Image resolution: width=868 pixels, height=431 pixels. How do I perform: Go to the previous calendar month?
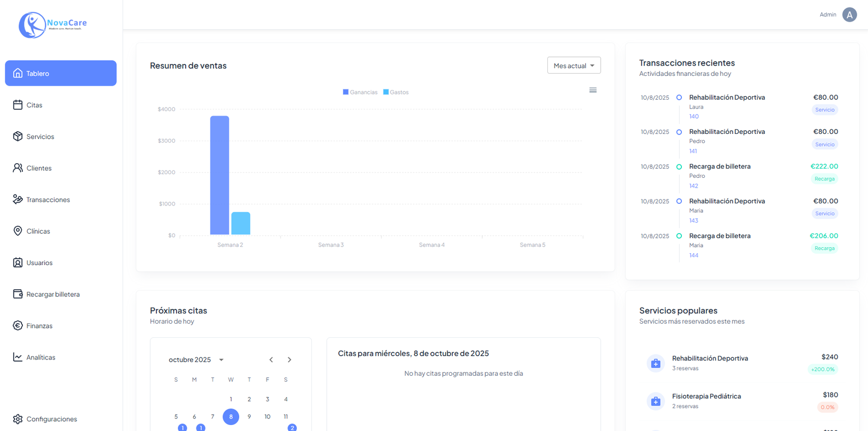[271, 360]
